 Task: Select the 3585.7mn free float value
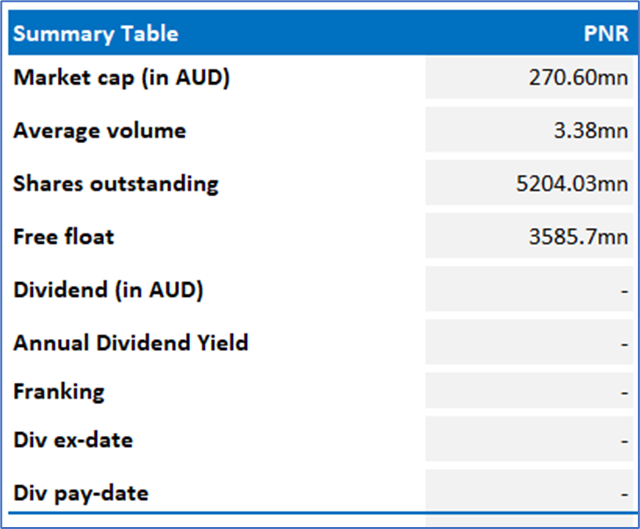(580, 237)
